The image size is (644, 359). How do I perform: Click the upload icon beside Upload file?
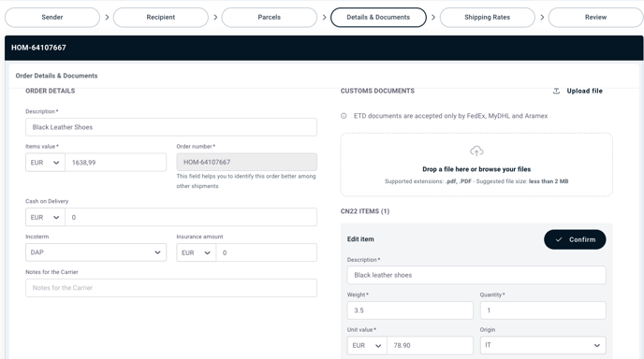click(556, 91)
